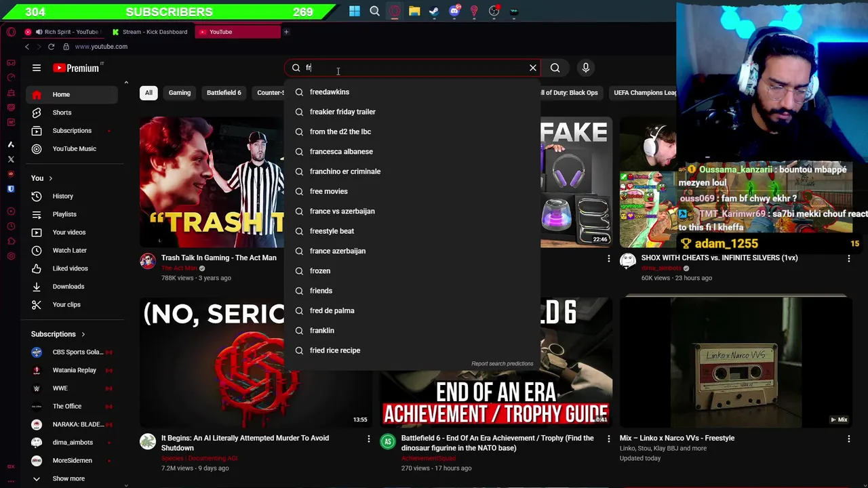
Task: Expand the Subscriptions section header
Action: [58, 334]
